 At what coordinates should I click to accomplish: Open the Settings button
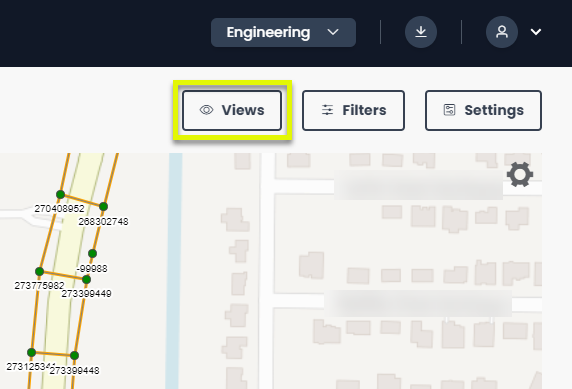click(x=483, y=110)
